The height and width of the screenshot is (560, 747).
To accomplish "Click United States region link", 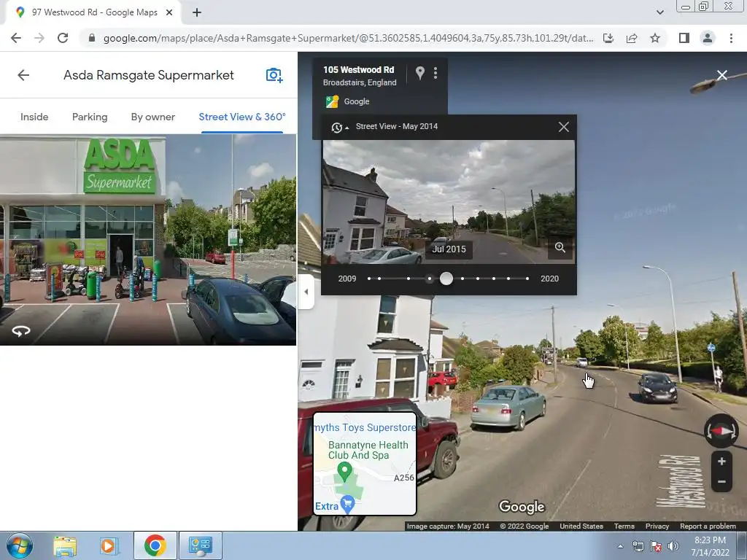I will point(581,526).
